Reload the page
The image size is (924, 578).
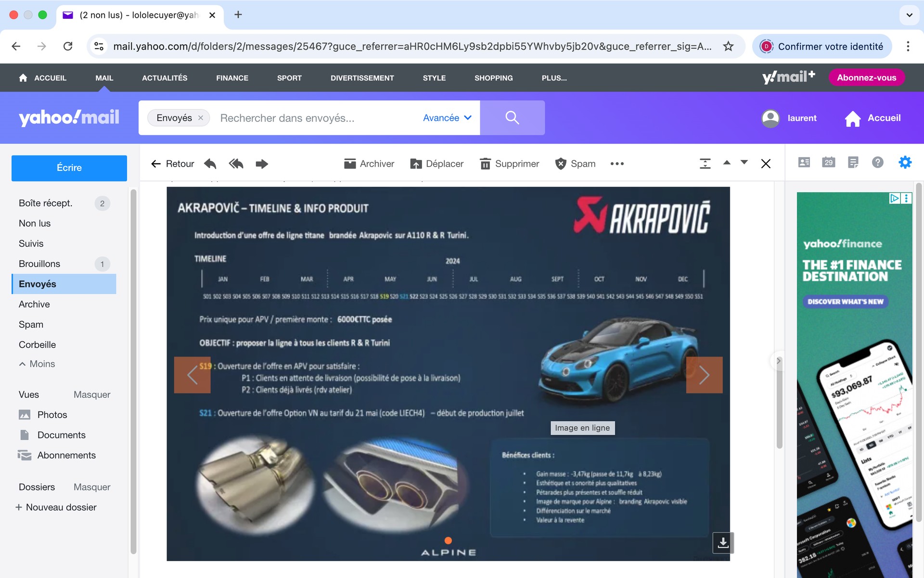point(68,46)
